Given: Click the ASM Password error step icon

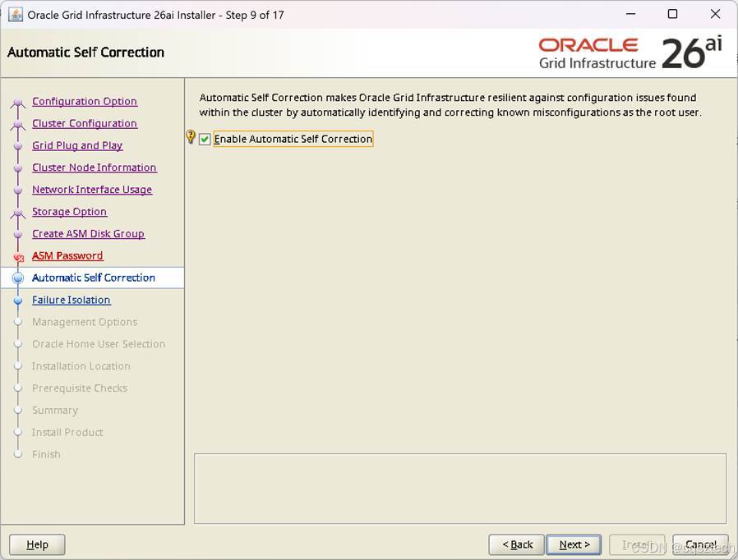Looking at the screenshot, I should [18, 257].
